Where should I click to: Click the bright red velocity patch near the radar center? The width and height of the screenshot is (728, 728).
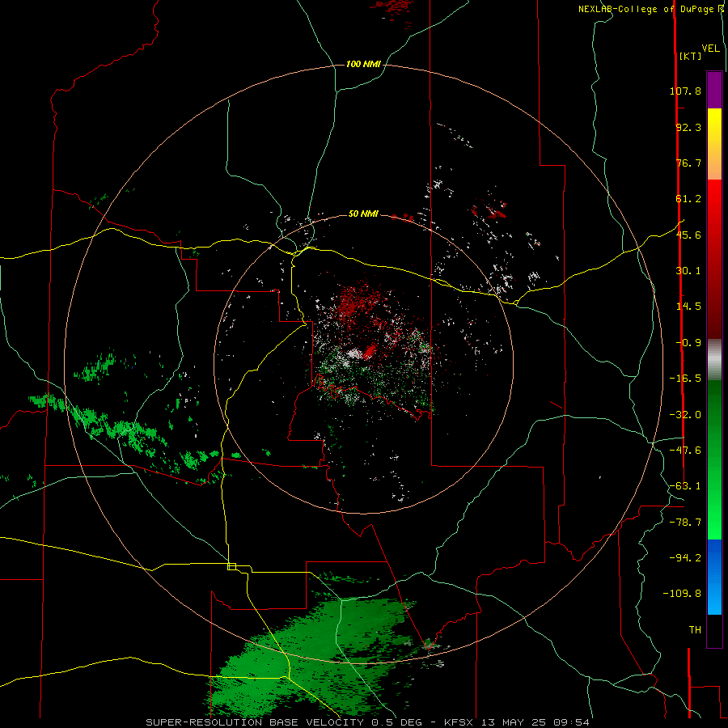tap(370, 352)
